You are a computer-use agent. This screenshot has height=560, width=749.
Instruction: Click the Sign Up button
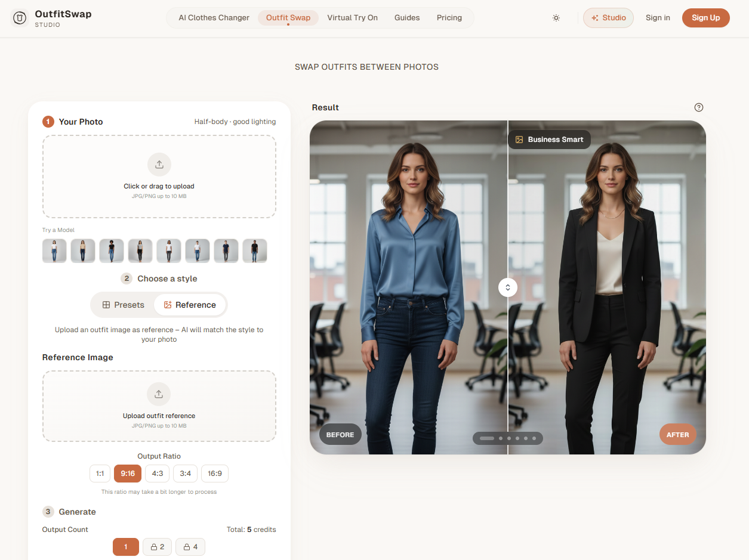705,18
